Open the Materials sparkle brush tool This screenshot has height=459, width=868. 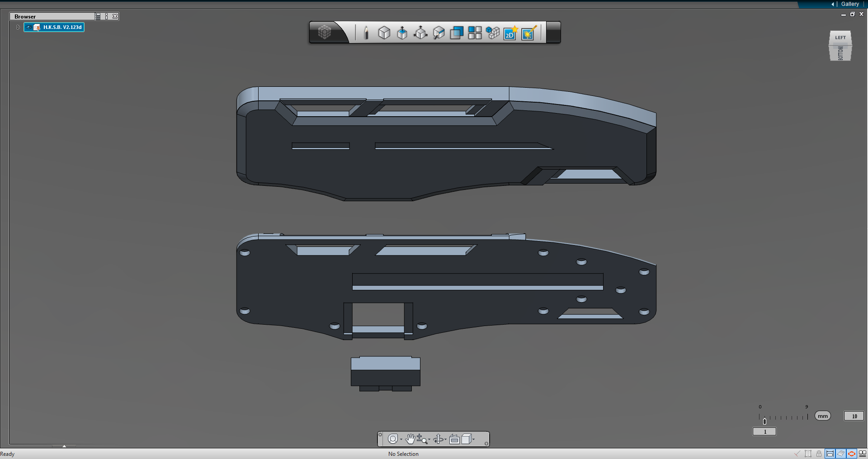coord(529,33)
